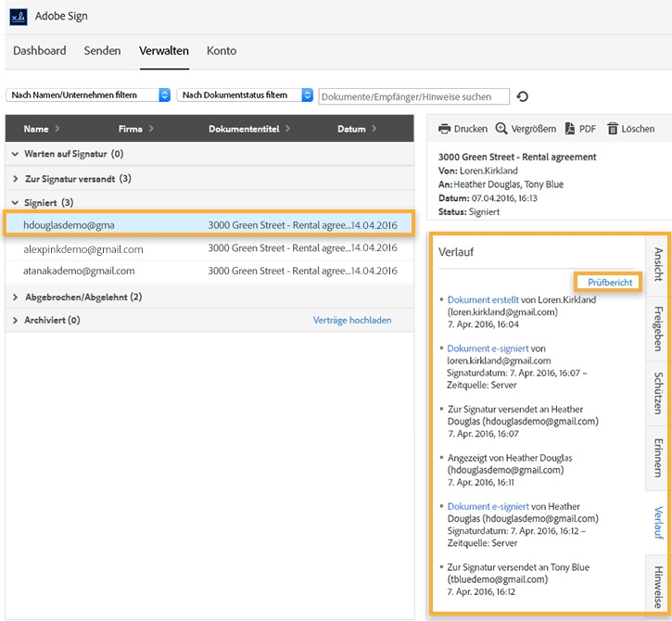This screenshot has width=672, height=621.
Task: Open the Konto tab
Action: pyautogui.click(x=222, y=51)
